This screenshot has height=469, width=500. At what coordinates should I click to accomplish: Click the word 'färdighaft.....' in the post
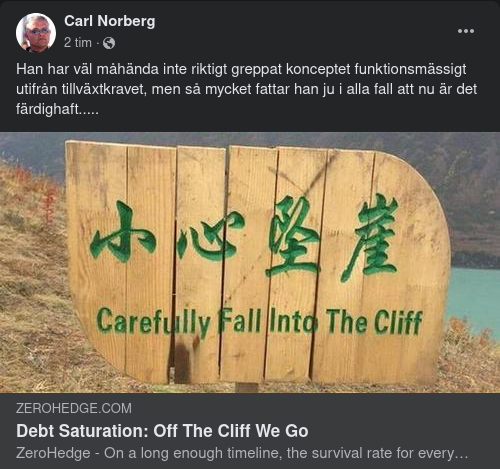(x=57, y=109)
